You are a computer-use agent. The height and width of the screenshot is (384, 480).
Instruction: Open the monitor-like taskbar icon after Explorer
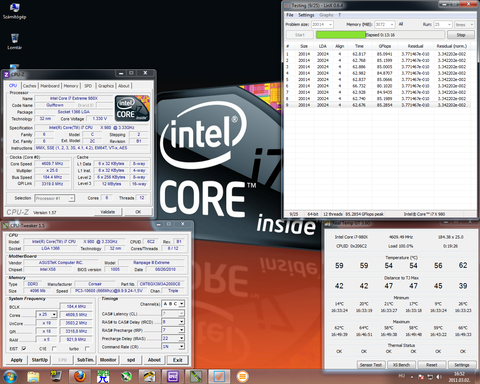(56, 377)
